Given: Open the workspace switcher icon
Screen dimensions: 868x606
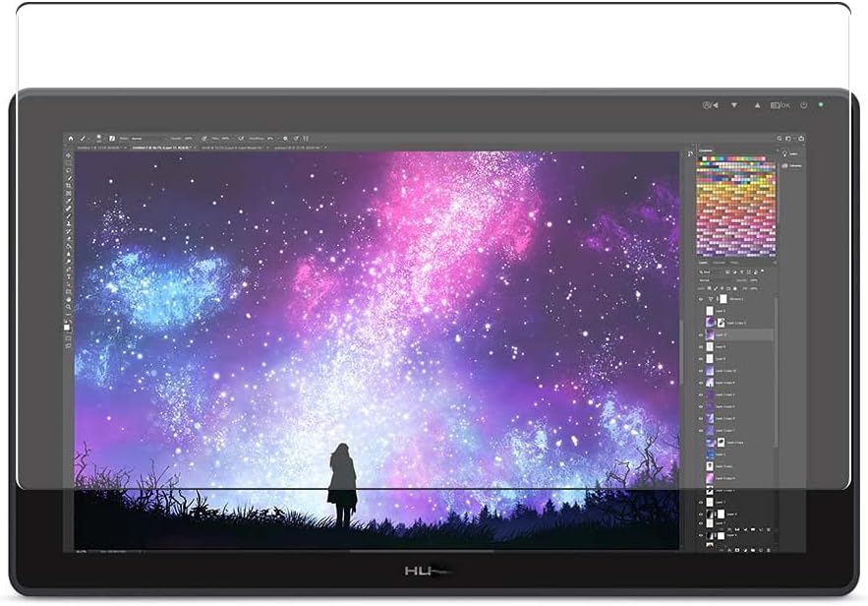Looking at the screenshot, I should pos(788,139).
